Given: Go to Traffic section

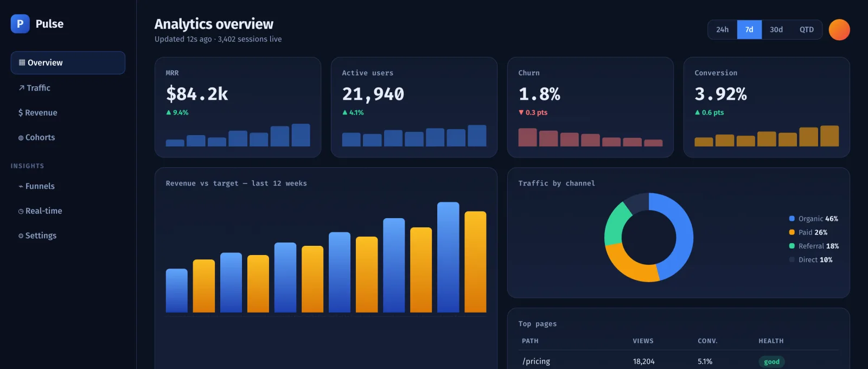Looking at the screenshot, I should (68, 88).
